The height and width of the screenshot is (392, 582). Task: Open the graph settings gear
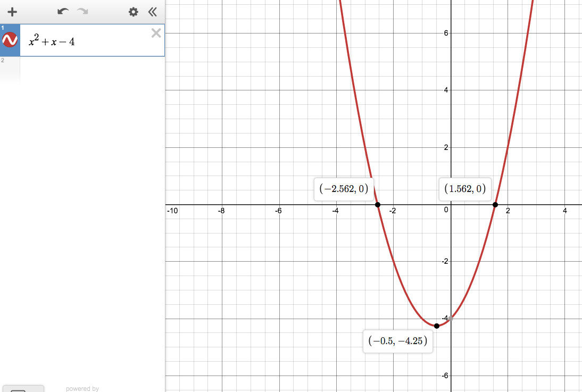[133, 12]
